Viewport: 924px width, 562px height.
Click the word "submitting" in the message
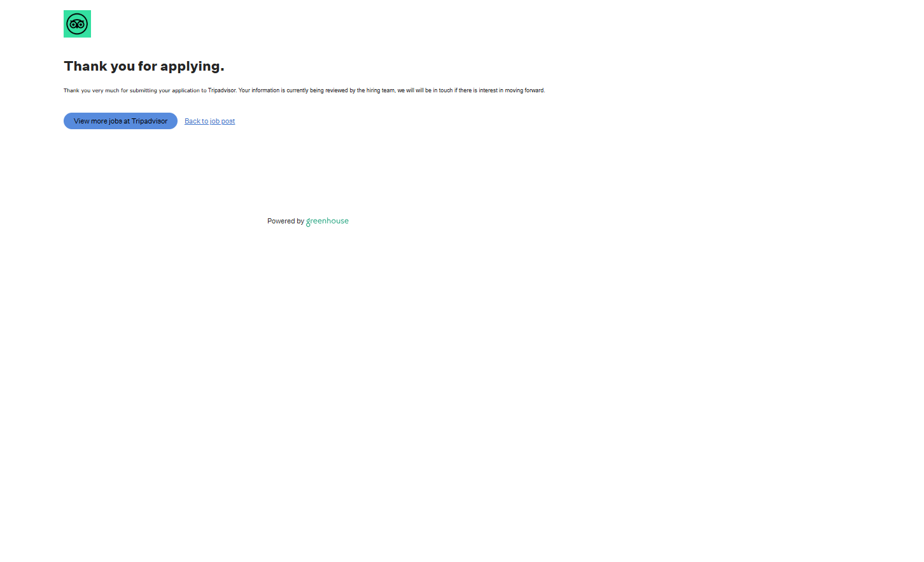(143, 90)
